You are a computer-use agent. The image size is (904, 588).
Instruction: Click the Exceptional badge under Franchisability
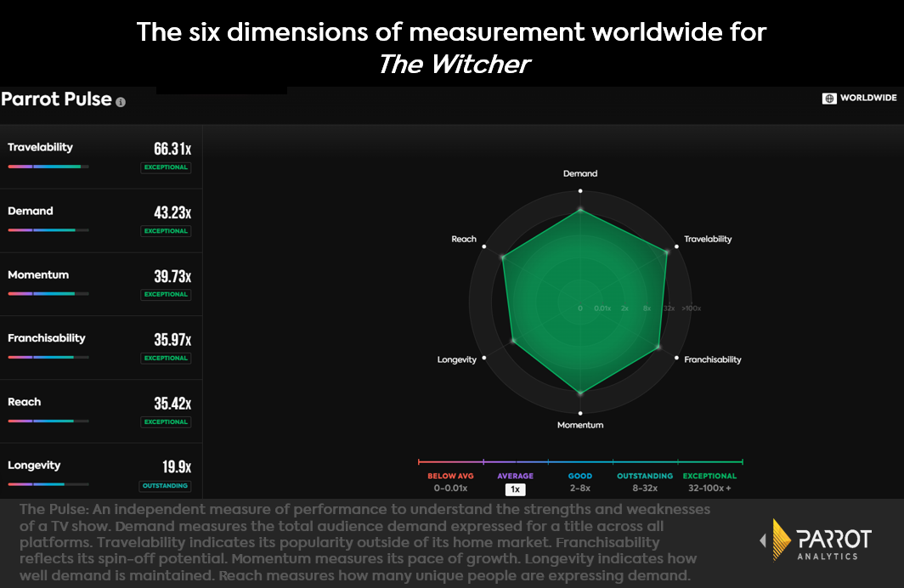point(166,359)
